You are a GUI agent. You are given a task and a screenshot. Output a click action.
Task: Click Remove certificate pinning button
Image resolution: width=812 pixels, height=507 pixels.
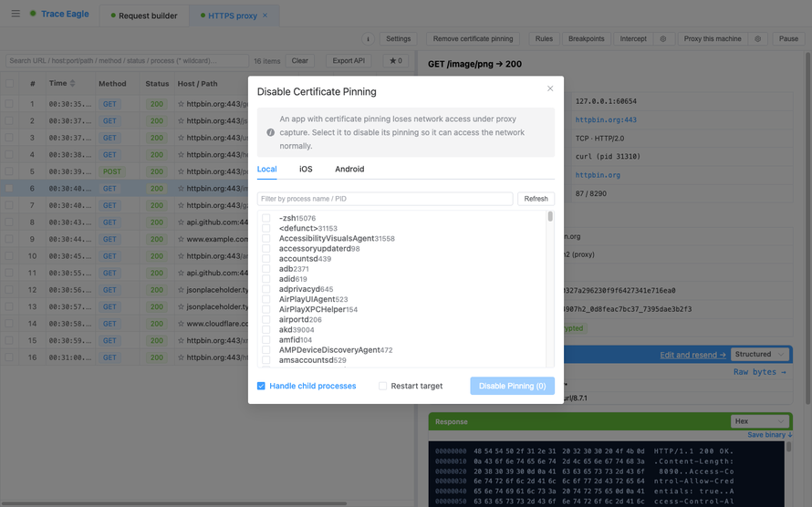(473, 39)
